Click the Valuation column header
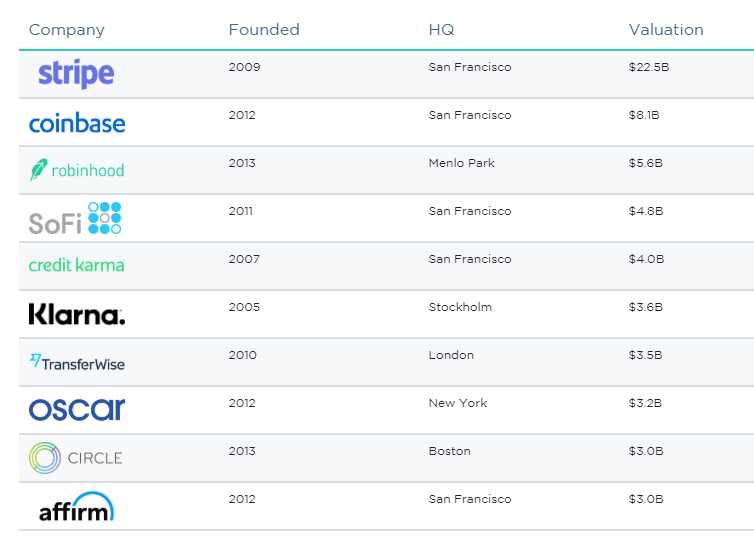This screenshot has height=542, width=754. (666, 30)
